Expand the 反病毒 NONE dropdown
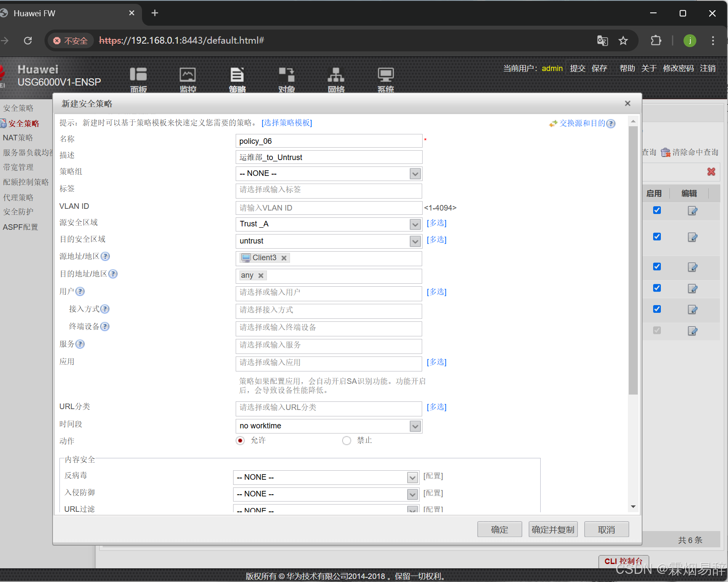 coord(412,478)
